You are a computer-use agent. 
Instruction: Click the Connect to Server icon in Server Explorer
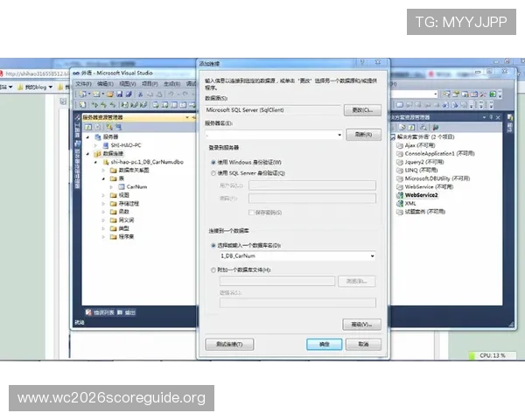pyautogui.click(x=118, y=127)
